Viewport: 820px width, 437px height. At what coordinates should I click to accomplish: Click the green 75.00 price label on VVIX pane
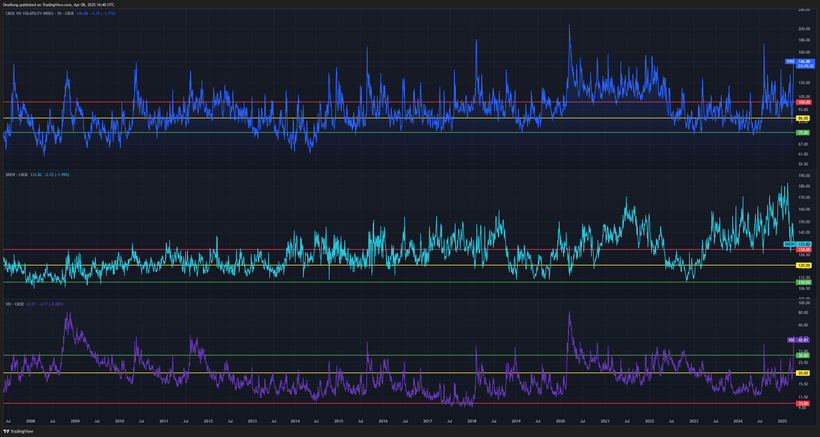click(x=802, y=133)
